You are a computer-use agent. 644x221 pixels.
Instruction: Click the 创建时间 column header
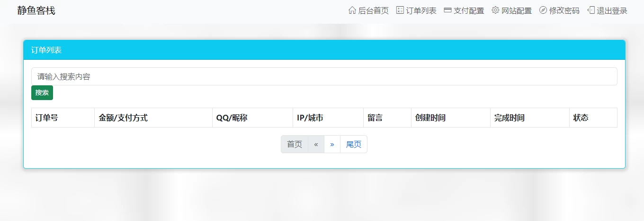430,118
